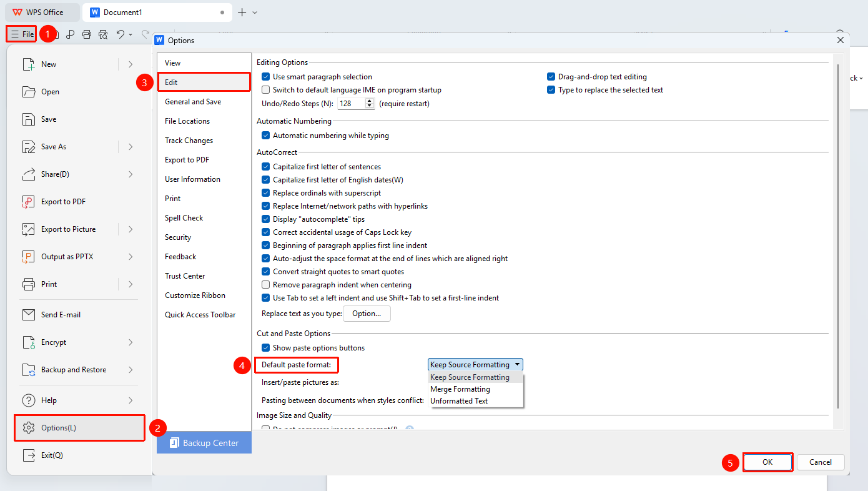Click the Print Preview toolbar icon
The height and width of the screenshot is (491, 868).
pyautogui.click(x=103, y=34)
